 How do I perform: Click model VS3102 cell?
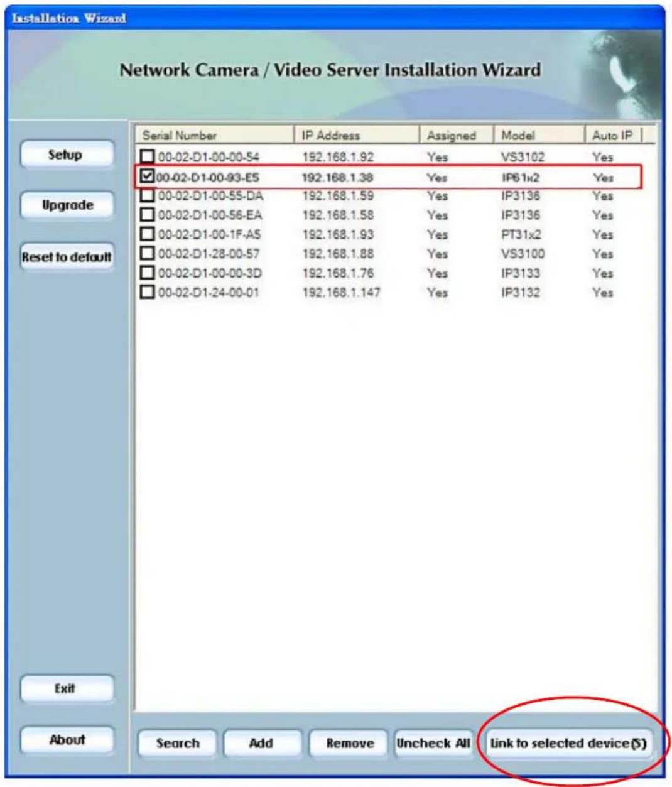tap(523, 157)
